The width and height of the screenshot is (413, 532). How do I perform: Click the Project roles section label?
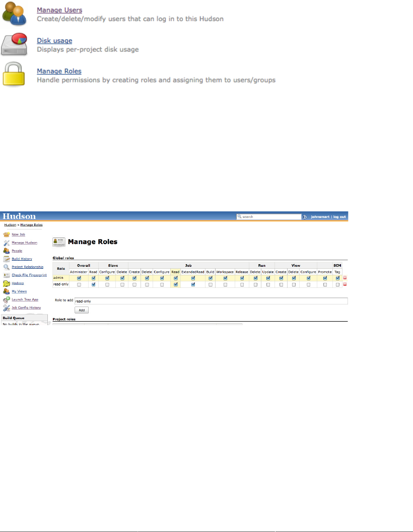(x=64, y=319)
